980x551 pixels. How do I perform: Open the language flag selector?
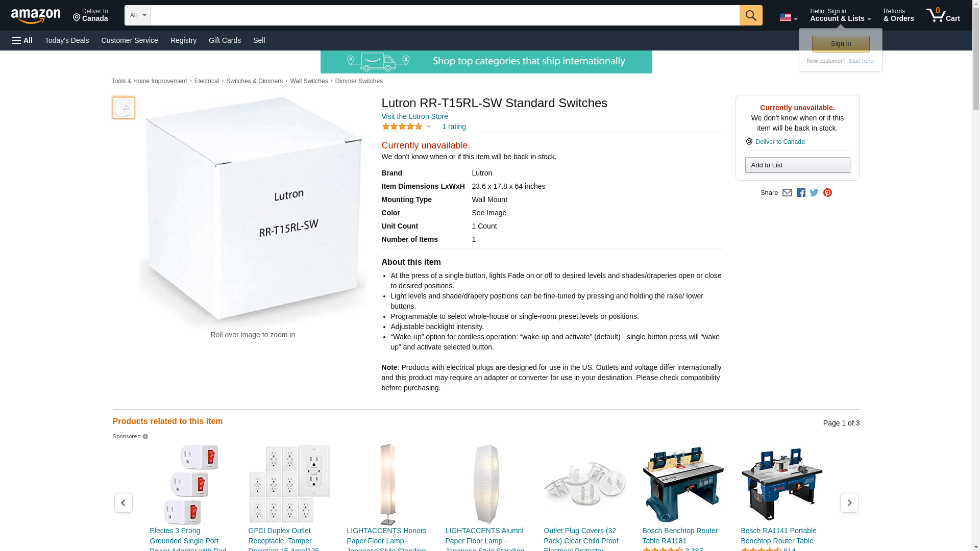788,17
